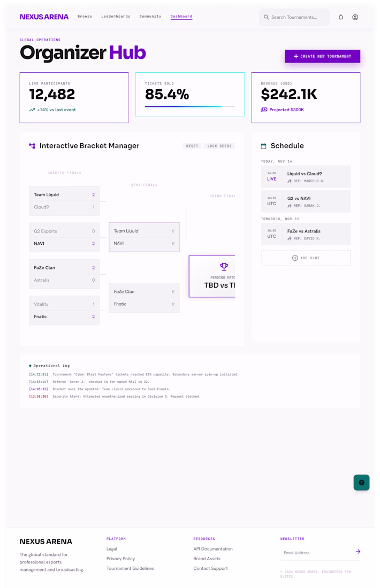Click the money icon next to Projected $300K
Screen dimensions: 380x588
(264, 110)
